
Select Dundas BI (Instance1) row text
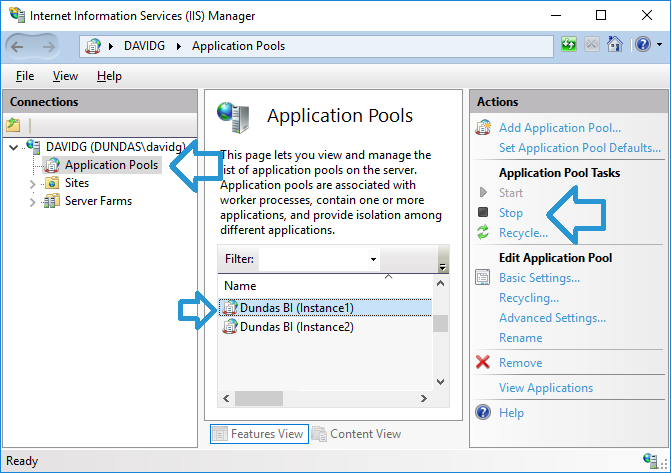(x=297, y=308)
